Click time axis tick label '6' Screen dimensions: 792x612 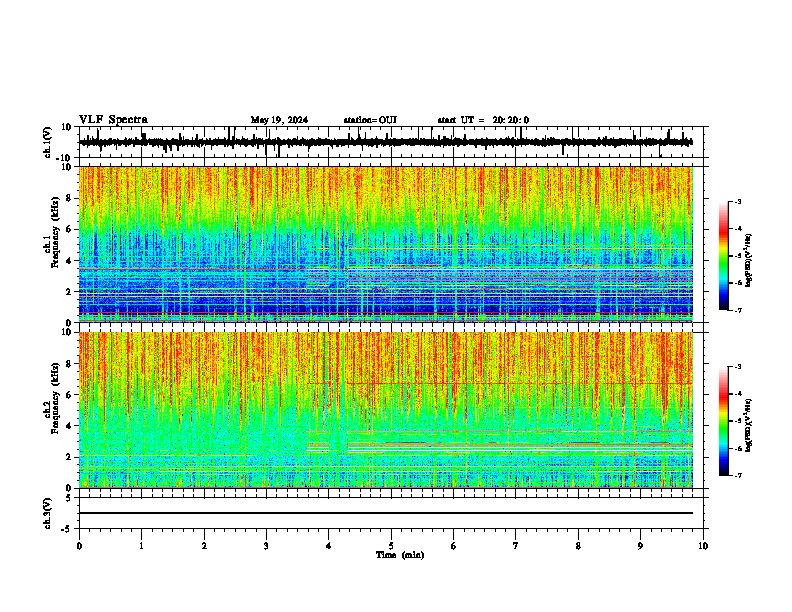[454, 546]
